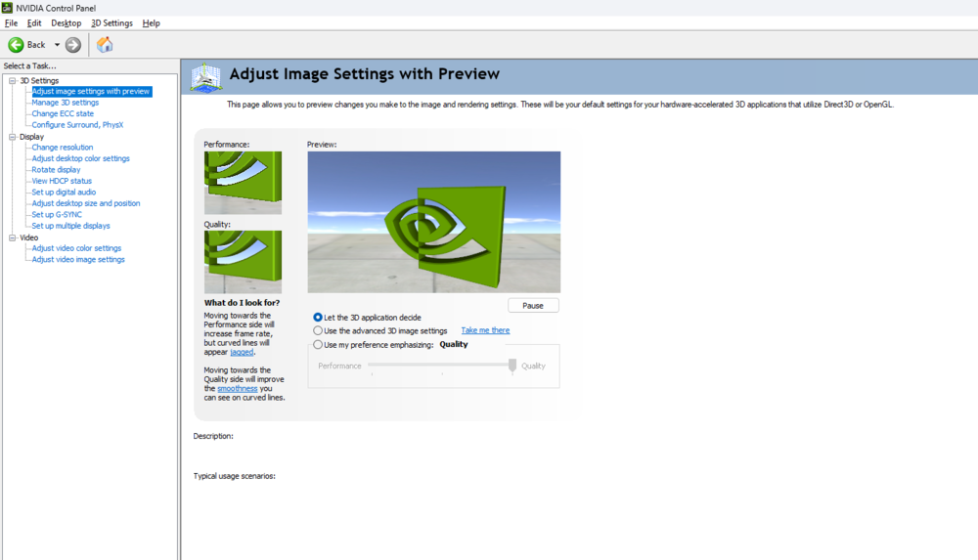The width and height of the screenshot is (978, 560).
Task: Collapse the Video tree node
Action: (x=12, y=237)
